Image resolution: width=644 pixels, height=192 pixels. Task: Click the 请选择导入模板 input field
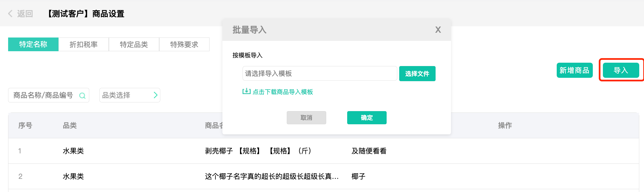tap(319, 73)
